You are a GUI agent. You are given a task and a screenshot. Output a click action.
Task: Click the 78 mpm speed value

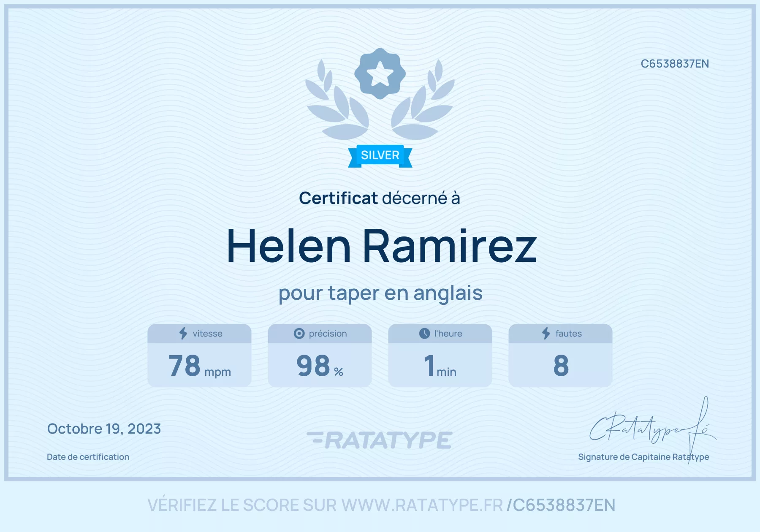click(200, 366)
